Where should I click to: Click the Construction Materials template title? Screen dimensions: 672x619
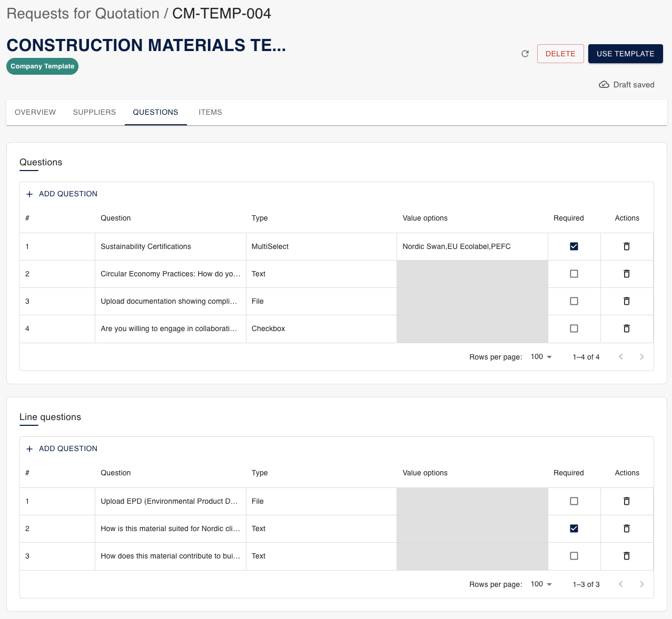pyautogui.click(x=146, y=45)
